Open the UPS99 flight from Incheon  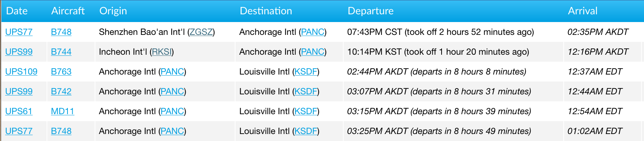(x=19, y=52)
